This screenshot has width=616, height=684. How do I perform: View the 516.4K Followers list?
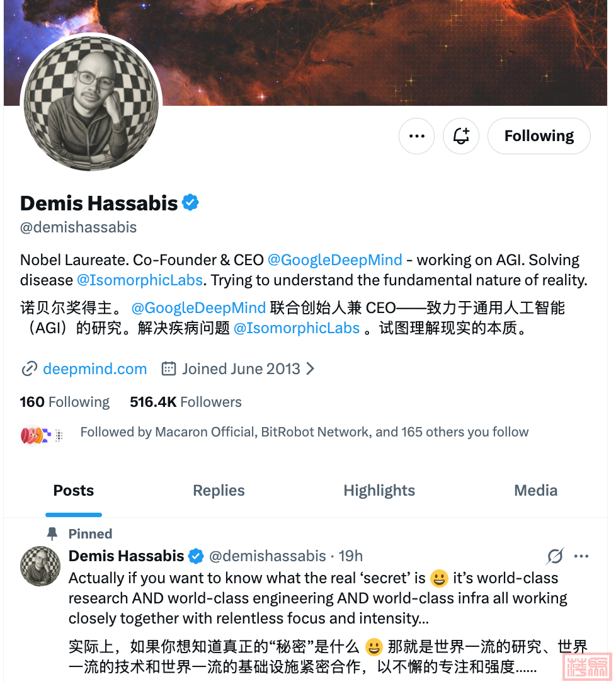point(185,402)
